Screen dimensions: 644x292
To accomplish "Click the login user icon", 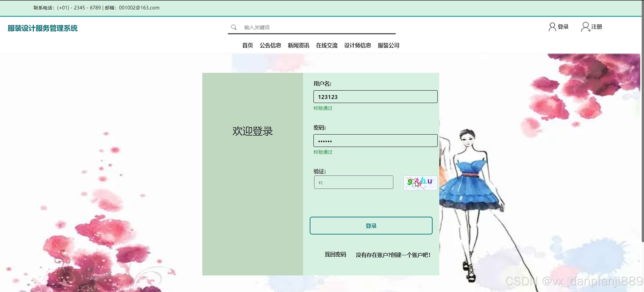I will click(552, 27).
